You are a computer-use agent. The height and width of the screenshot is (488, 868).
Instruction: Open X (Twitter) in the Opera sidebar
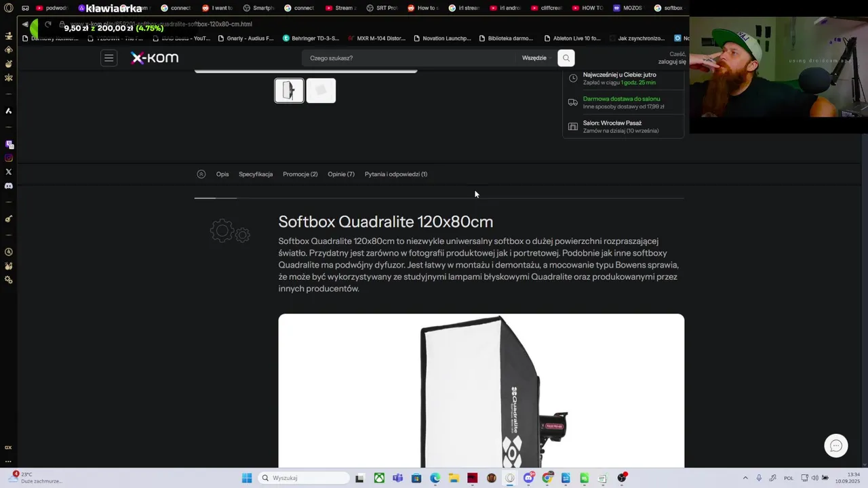tap(9, 172)
